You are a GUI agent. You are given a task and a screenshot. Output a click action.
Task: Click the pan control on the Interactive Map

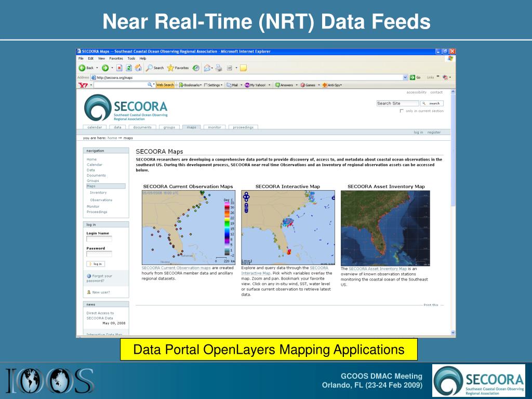point(246,196)
